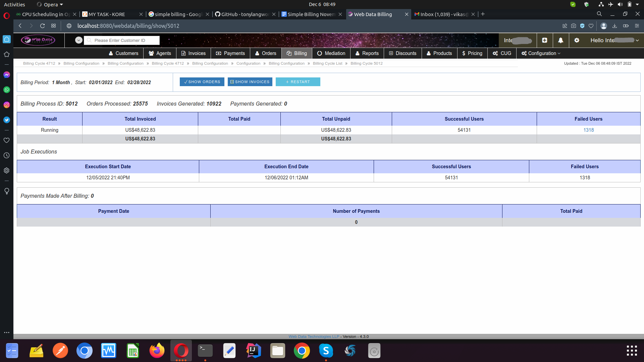Click the plus box icon in header
The height and width of the screenshot is (362, 644).
tap(545, 40)
